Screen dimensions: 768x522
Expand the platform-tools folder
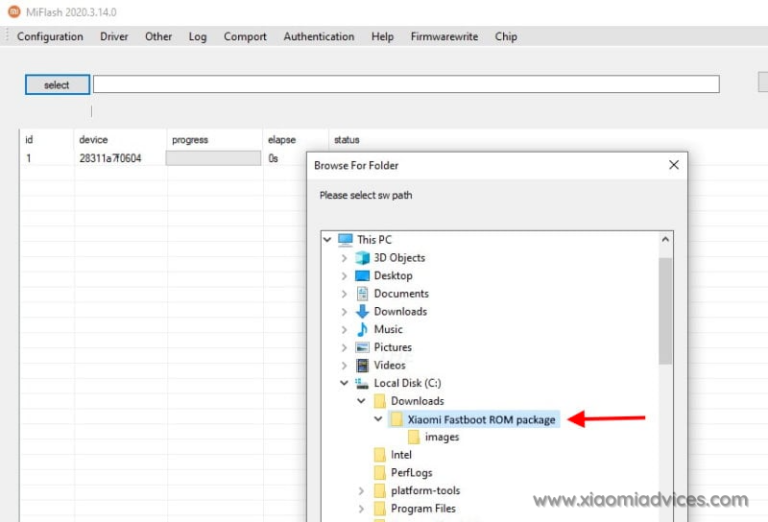(x=361, y=491)
